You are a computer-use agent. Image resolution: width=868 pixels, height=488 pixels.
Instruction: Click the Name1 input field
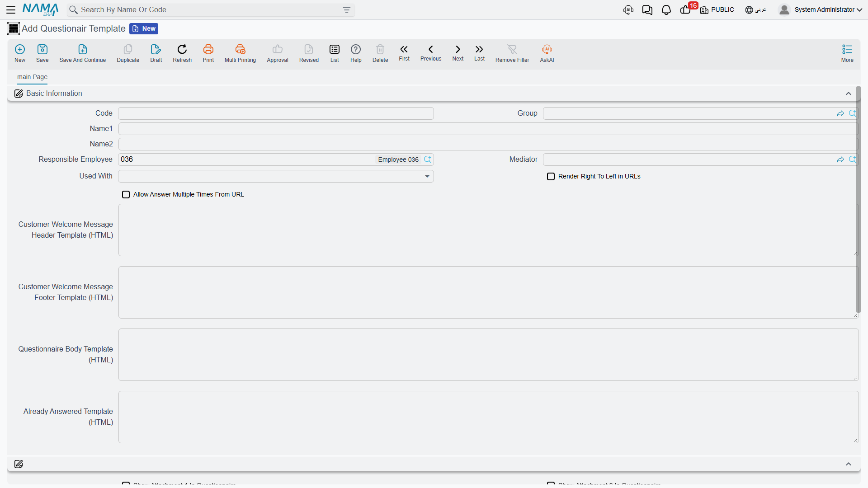click(488, 129)
